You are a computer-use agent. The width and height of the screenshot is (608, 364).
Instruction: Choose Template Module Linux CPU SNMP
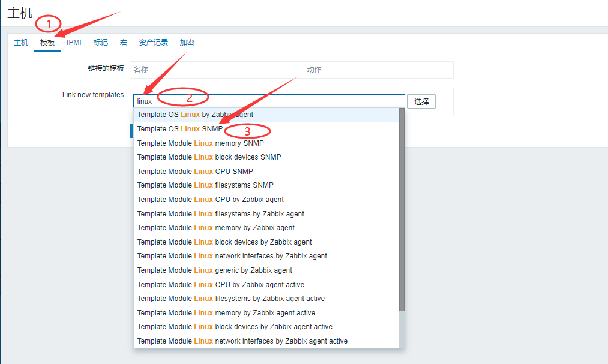click(x=266, y=172)
